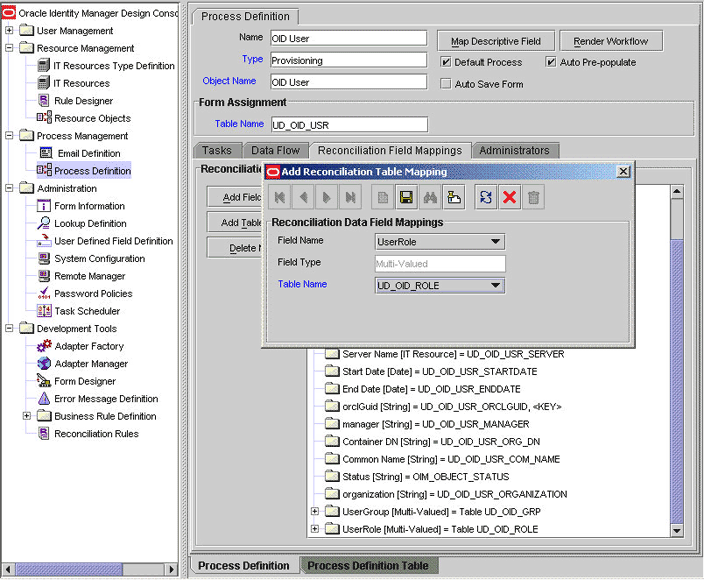Collapse the Resource Management folder
The image size is (704, 580).
(9, 48)
